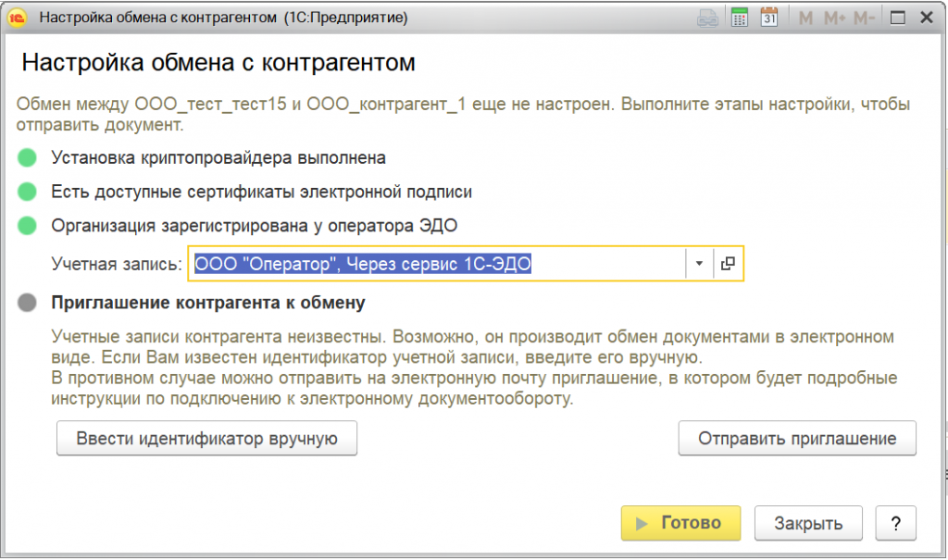Click Отправить приглашение button
Image resolution: width=948 pixels, height=560 pixels.
(797, 439)
